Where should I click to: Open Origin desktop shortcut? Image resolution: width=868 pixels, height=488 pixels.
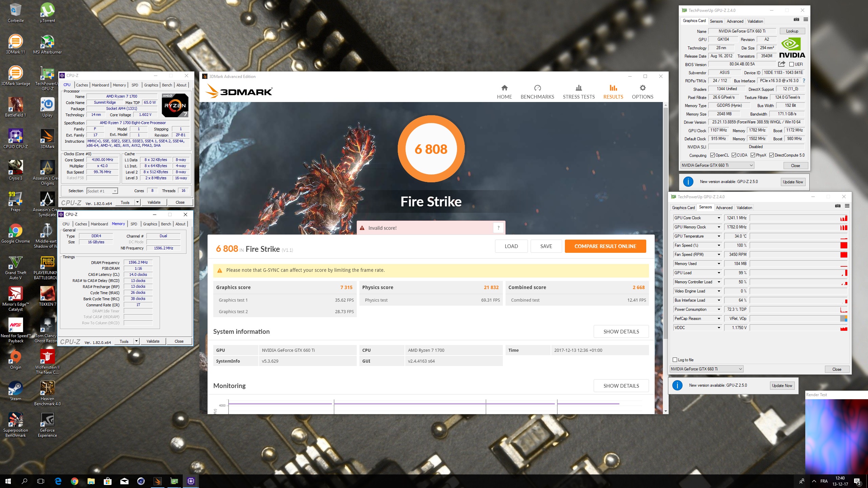pyautogui.click(x=16, y=359)
